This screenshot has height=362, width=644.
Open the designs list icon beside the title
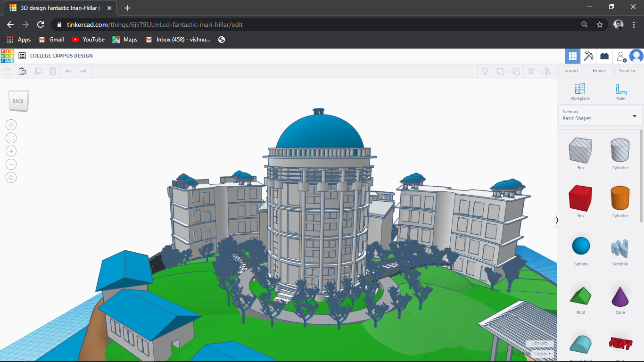(22, 56)
